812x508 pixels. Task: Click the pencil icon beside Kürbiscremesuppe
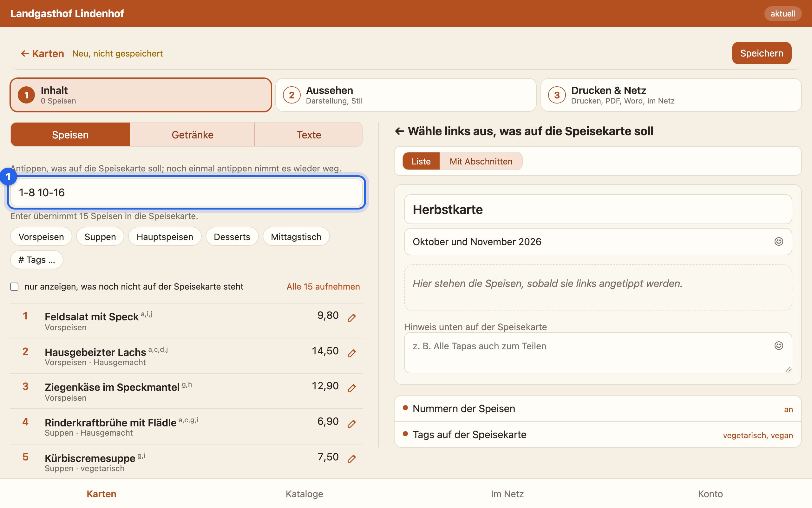click(x=351, y=458)
